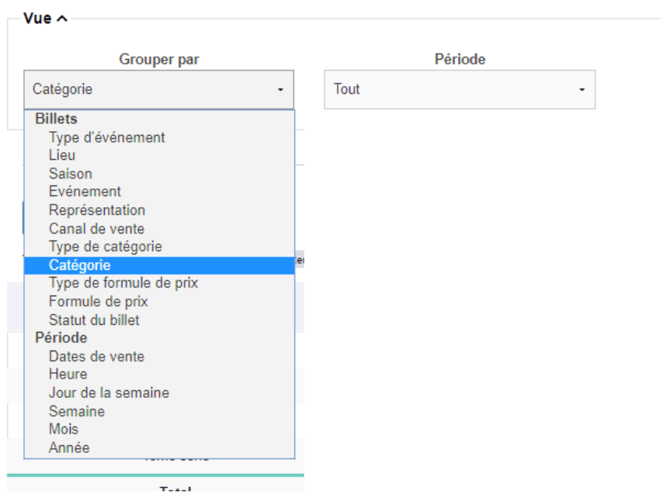670x501 pixels.
Task: Open the Grouper par dropdown
Action: coord(159,89)
